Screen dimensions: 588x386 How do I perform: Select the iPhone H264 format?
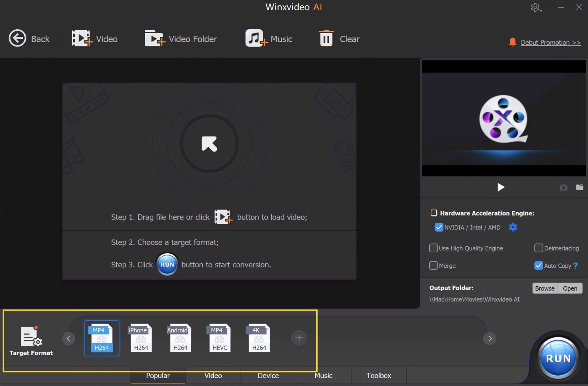pyautogui.click(x=141, y=338)
